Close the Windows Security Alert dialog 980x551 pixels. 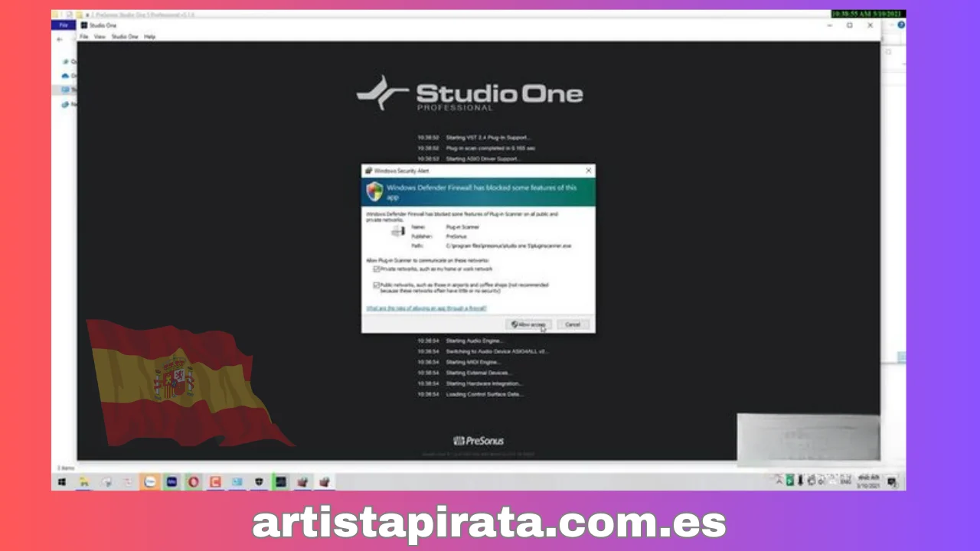(588, 170)
